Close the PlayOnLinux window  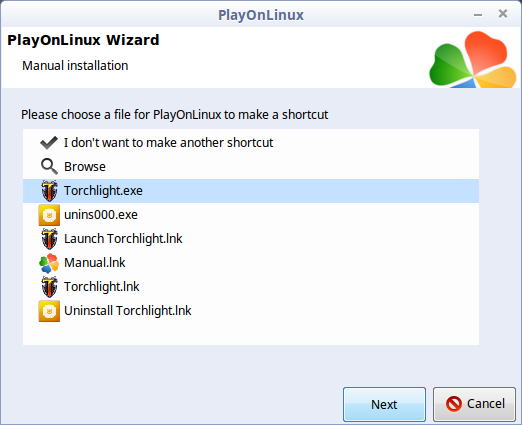(x=503, y=14)
